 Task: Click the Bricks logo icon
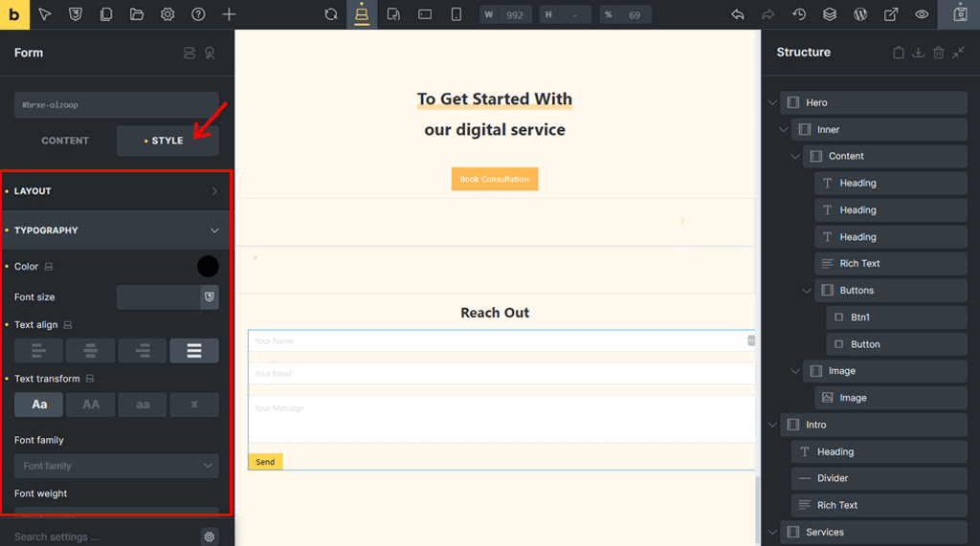coord(14,14)
